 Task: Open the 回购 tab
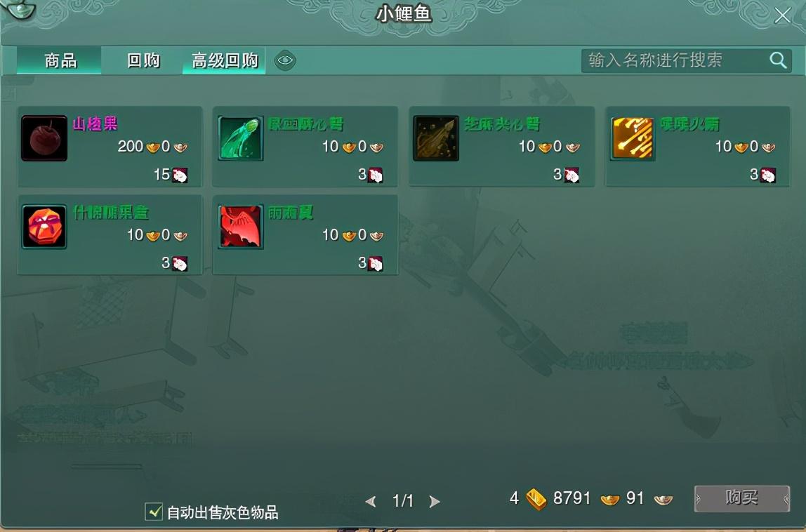click(x=143, y=60)
